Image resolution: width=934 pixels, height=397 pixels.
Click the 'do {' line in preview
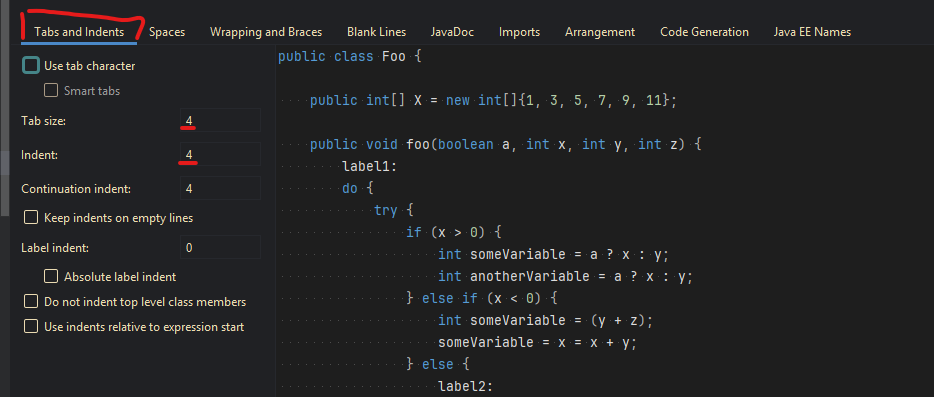[358, 188]
